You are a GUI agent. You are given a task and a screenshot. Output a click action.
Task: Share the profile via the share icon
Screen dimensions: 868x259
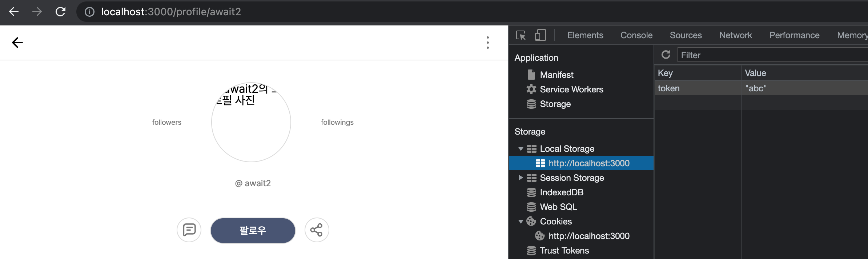317,230
